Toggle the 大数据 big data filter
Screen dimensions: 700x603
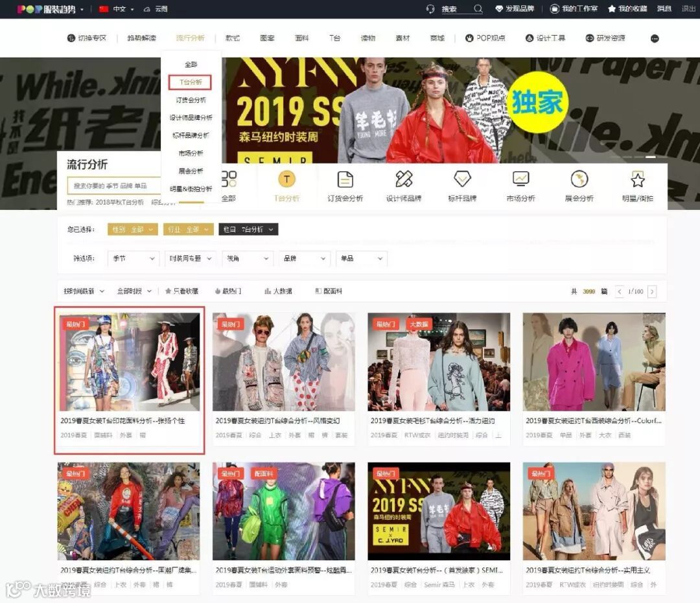(278, 291)
